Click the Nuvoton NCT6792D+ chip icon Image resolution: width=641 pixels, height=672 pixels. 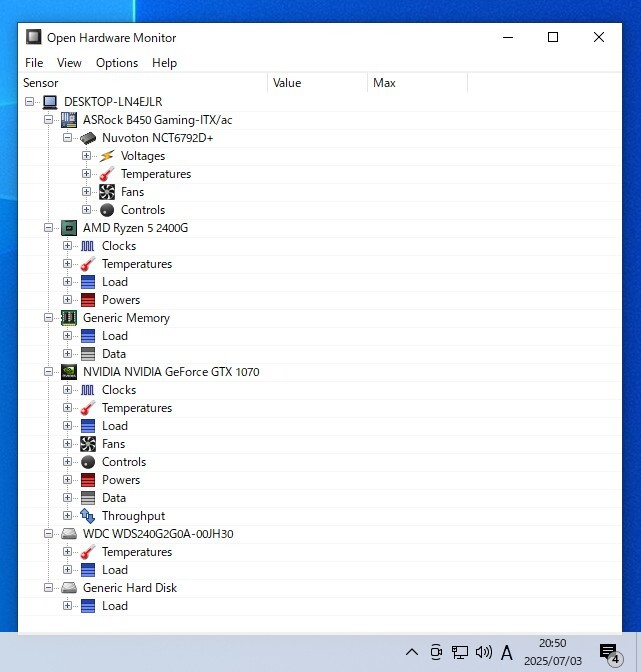pyautogui.click(x=88, y=138)
